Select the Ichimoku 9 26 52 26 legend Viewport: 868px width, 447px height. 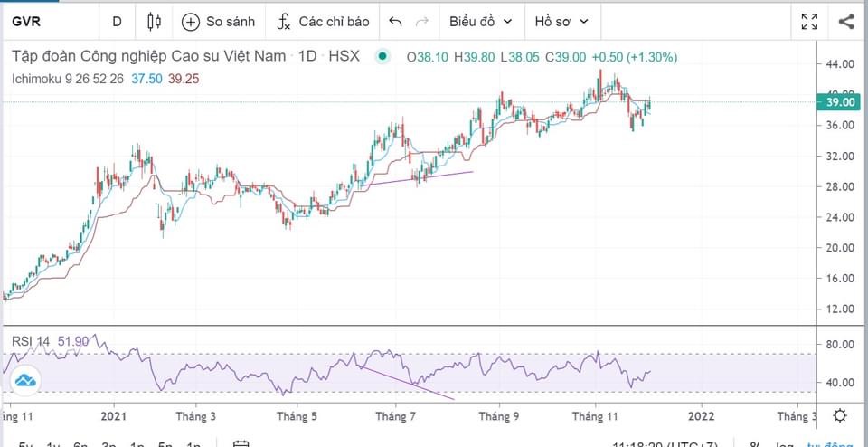[x=68, y=80]
